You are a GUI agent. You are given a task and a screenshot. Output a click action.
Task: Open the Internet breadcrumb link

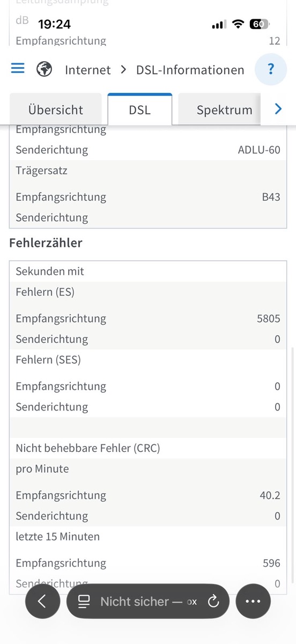88,70
